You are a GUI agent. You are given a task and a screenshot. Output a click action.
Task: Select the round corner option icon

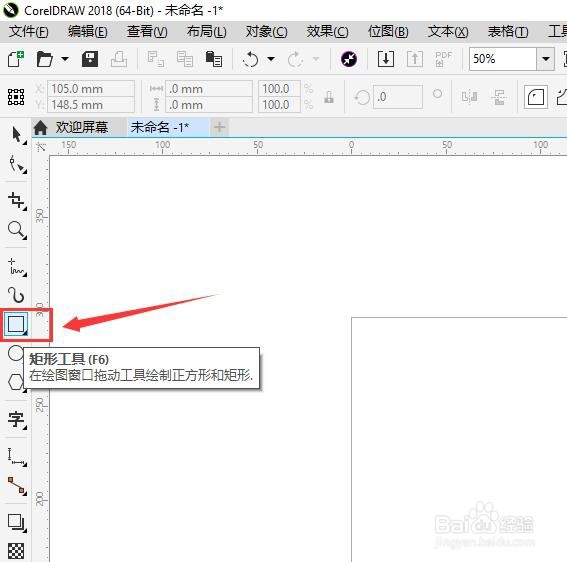click(x=536, y=97)
